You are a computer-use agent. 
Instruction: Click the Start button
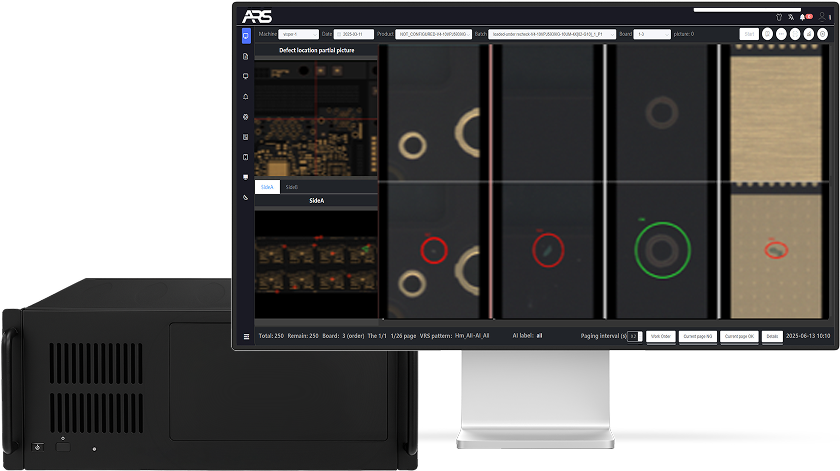748,34
